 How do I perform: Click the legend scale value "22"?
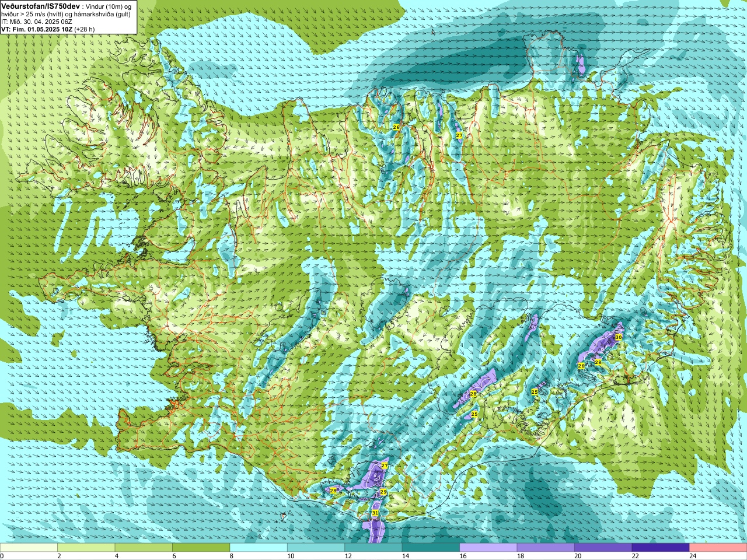pyautogui.click(x=636, y=556)
